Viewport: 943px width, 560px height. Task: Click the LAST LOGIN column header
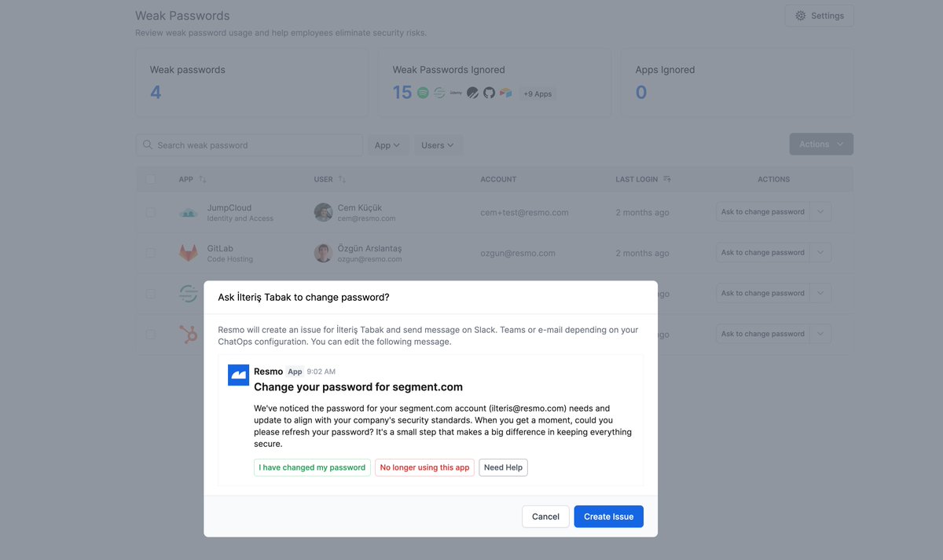pos(637,179)
